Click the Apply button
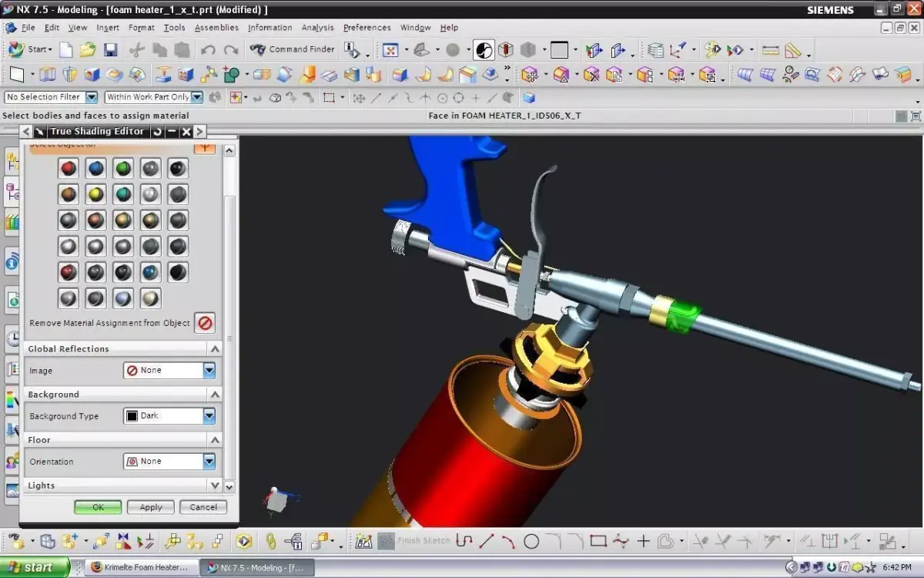The width and height of the screenshot is (924, 578). [150, 507]
